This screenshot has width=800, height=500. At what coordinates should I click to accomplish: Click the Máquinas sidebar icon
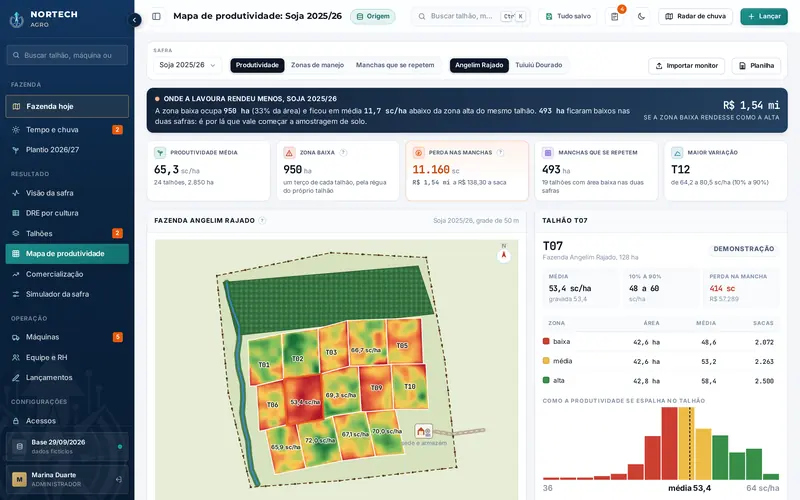(x=16, y=337)
